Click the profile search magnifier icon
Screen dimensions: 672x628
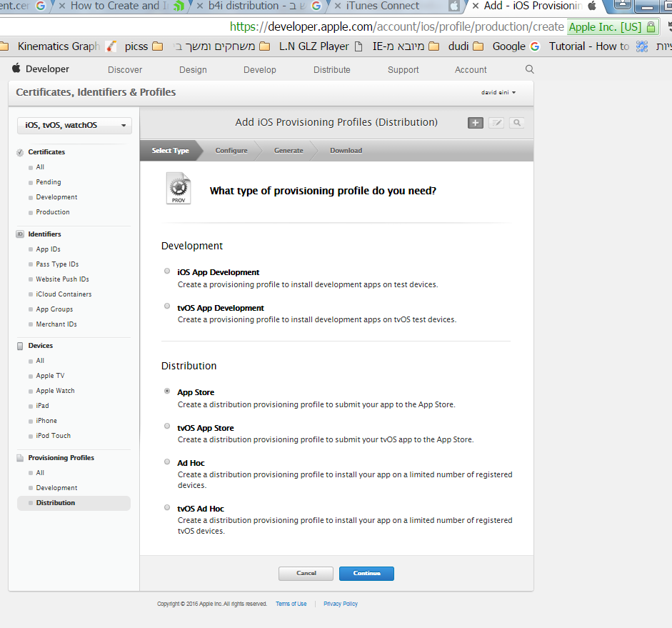[x=517, y=123]
